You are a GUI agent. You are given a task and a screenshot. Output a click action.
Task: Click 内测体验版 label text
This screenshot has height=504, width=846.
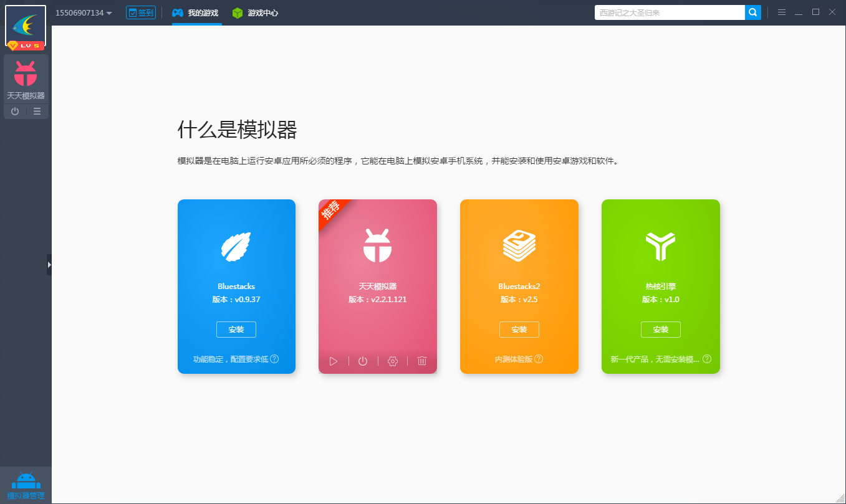514,359
